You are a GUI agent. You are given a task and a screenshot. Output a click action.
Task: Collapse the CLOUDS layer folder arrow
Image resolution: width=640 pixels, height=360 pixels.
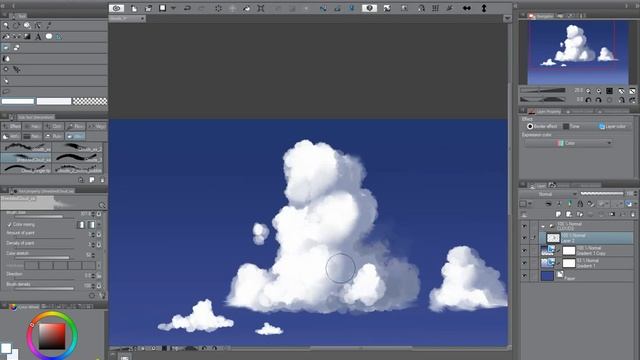click(543, 226)
